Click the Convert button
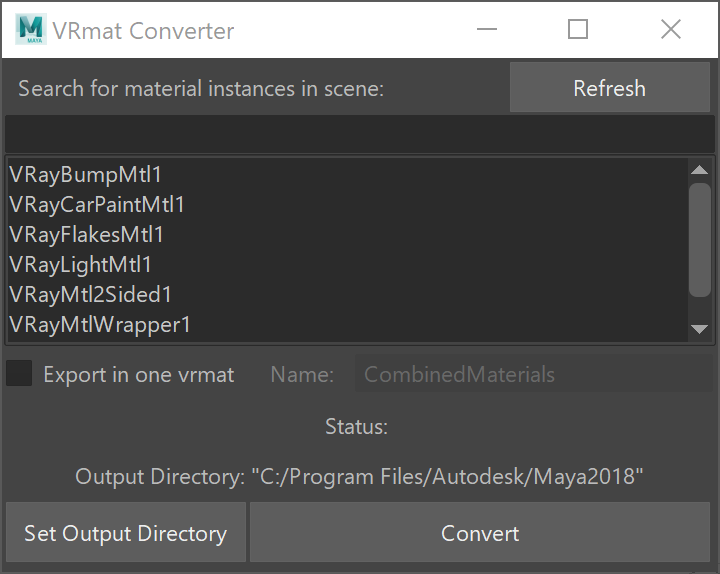 [x=480, y=532]
